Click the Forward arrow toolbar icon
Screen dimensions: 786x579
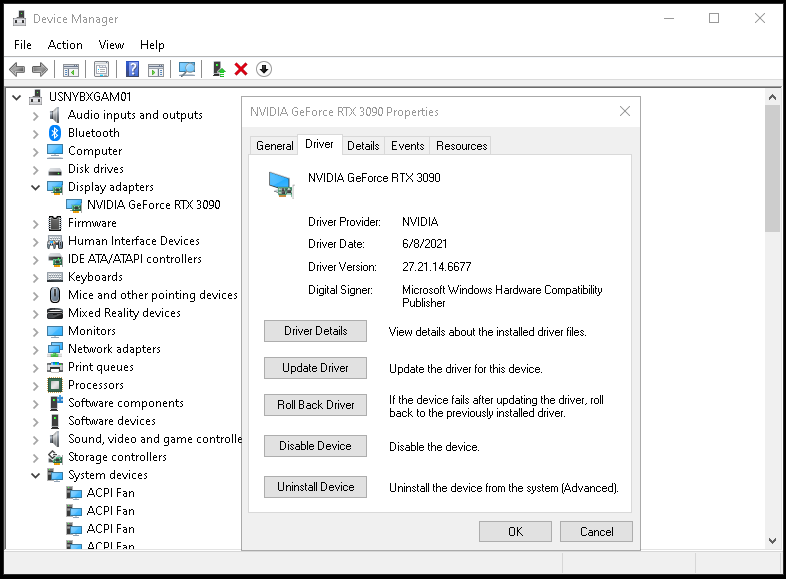40,69
